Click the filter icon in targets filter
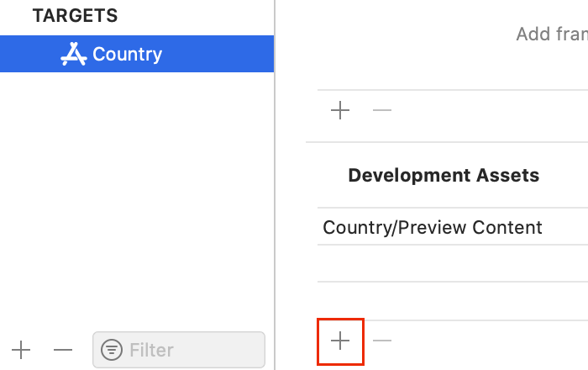The image size is (588, 370). tap(112, 350)
